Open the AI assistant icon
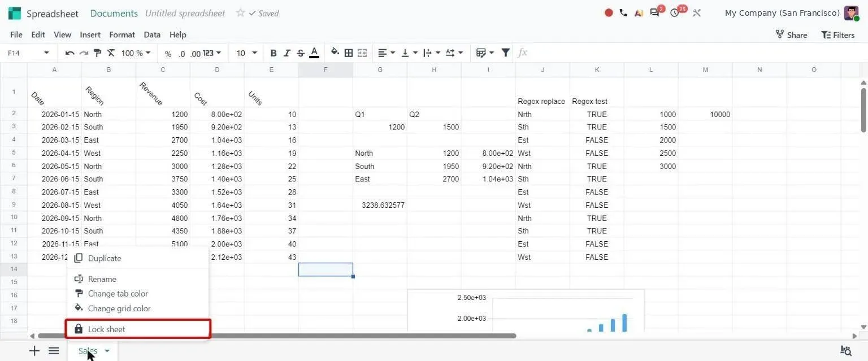 tap(639, 13)
